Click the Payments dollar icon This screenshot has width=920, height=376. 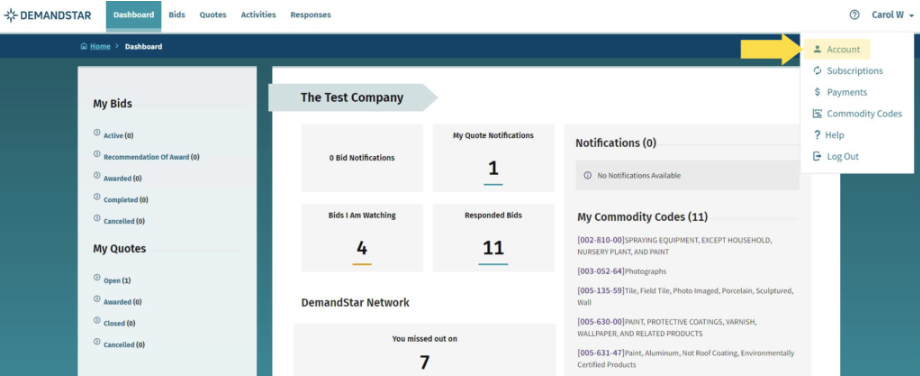pos(817,92)
